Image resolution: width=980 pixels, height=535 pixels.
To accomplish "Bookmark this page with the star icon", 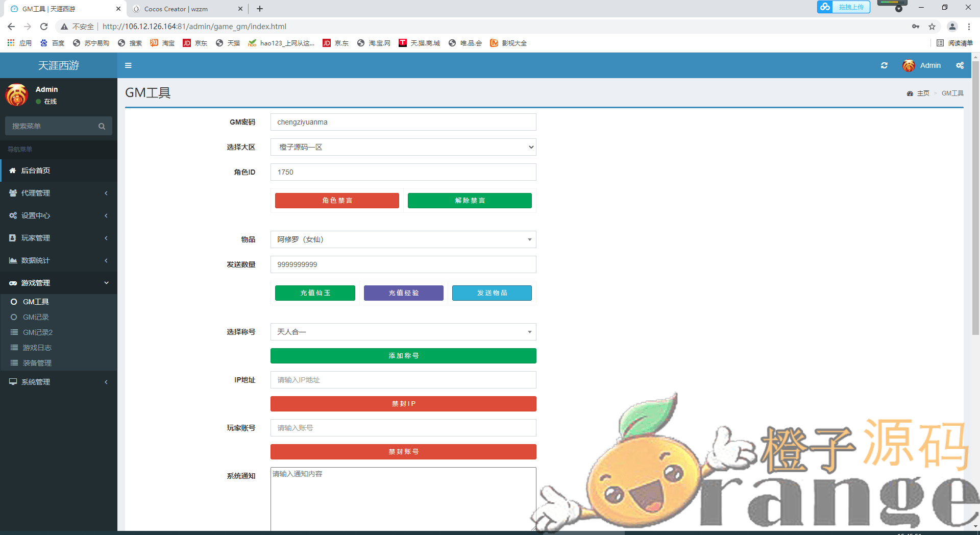I will (x=932, y=27).
